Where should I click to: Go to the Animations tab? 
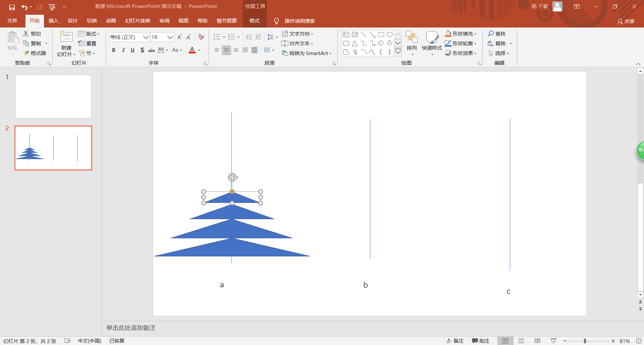point(111,21)
